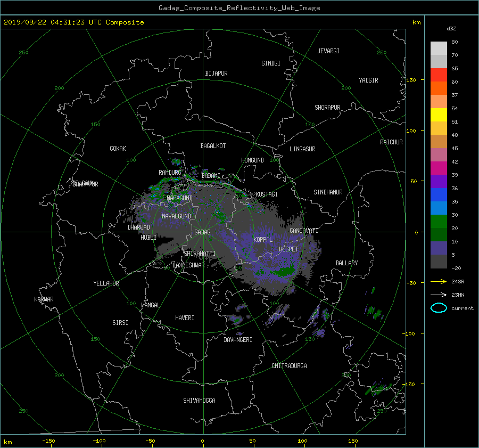Click the NAVALGUND city label
This screenshot has width=479, height=448.
pos(176,216)
